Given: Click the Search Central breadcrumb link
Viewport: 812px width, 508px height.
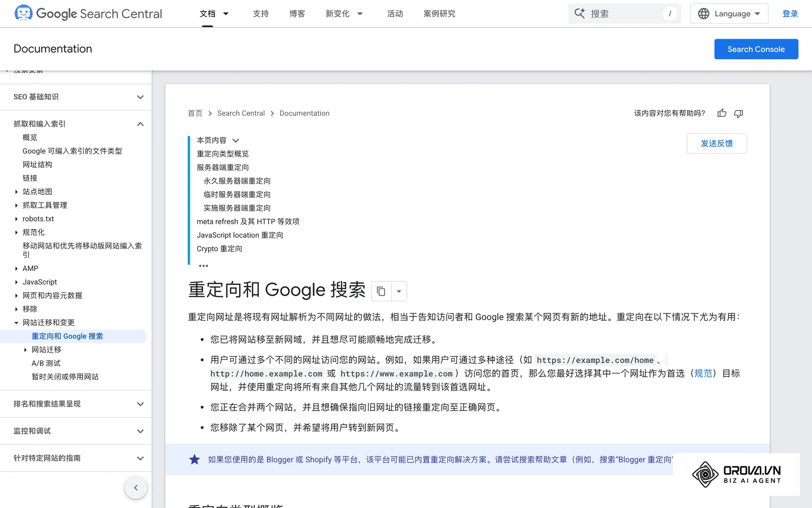Looking at the screenshot, I should point(241,113).
